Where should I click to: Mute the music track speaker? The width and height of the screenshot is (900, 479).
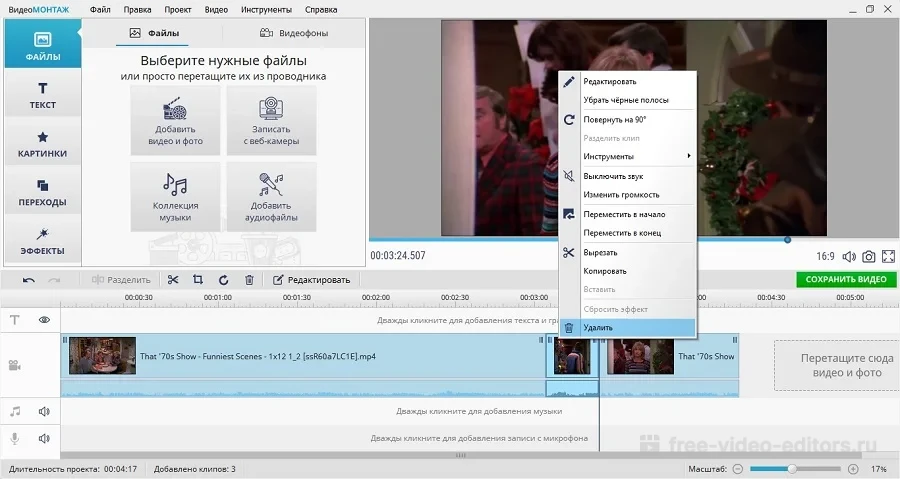[44, 411]
